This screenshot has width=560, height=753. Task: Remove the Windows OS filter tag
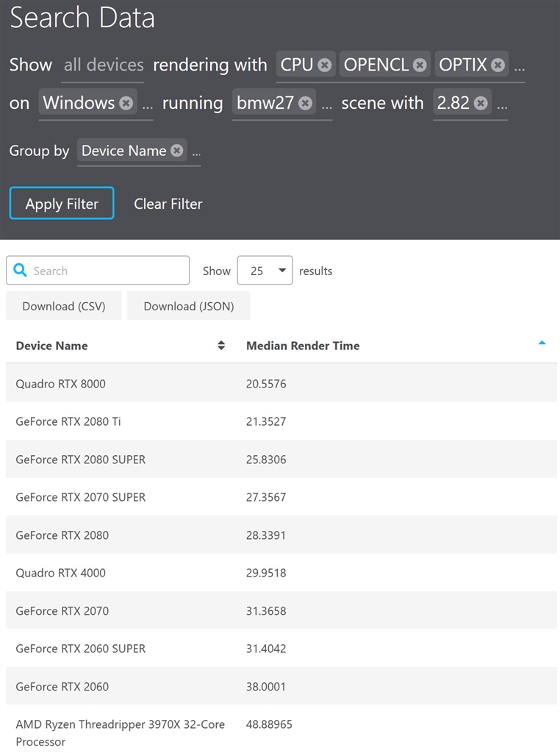point(126,104)
